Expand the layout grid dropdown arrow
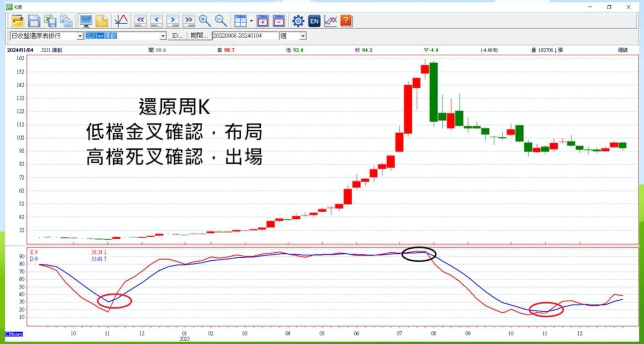 (251, 21)
